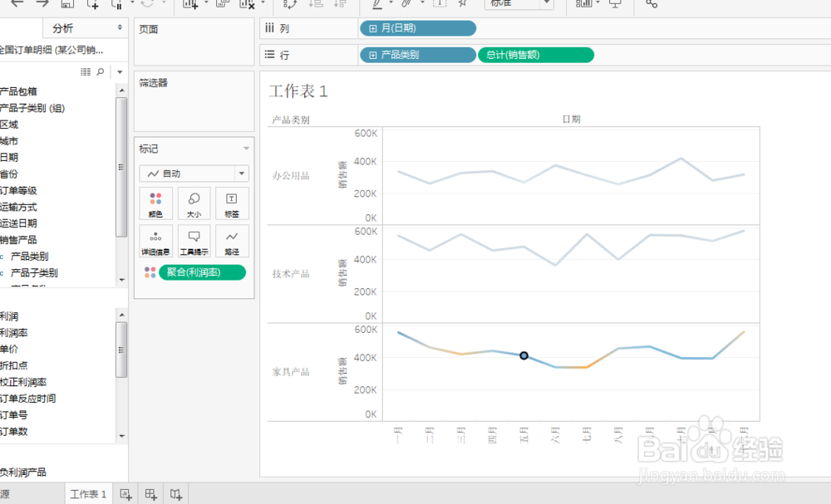Click the new worksheet tab icon
The height and width of the screenshot is (504, 831).
click(125, 495)
